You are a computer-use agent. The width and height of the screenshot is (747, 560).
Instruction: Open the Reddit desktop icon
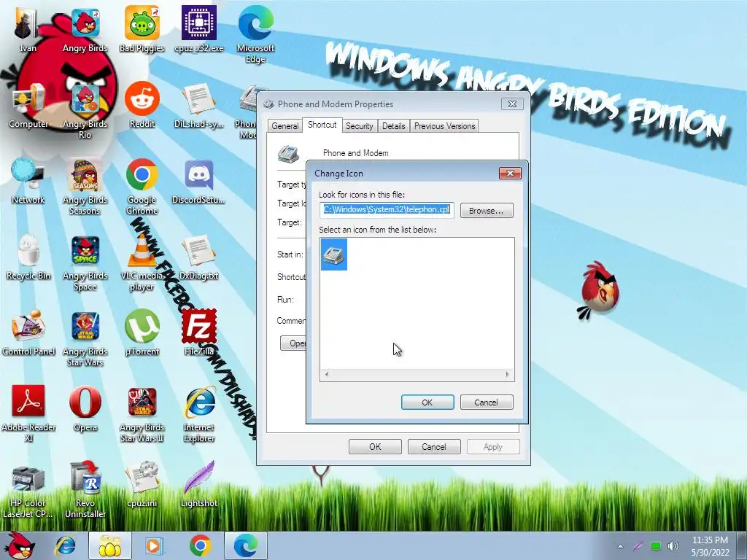142,106
